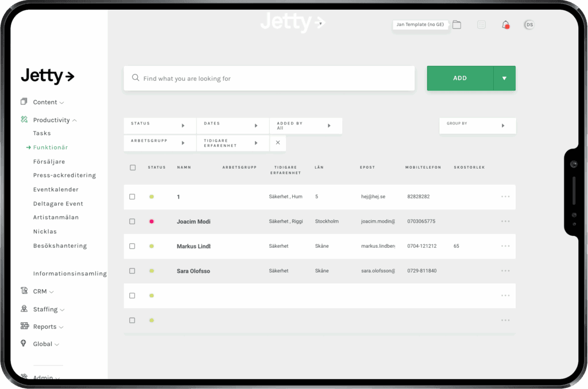This screenshot has width=588, height=389.
Task: Open the DS user avatar menu
Action: 528,25
